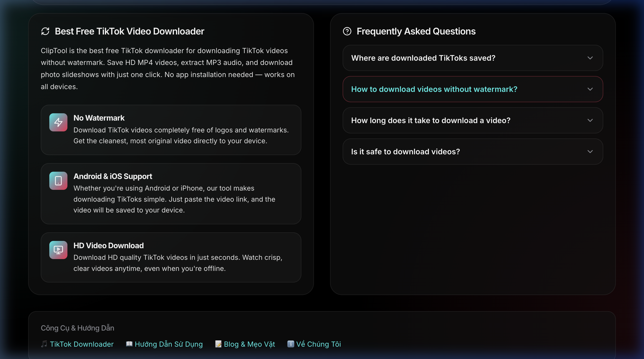Expand chevron for How long does it take
This screenshot has width=644, height=359.
click(590, 121)
